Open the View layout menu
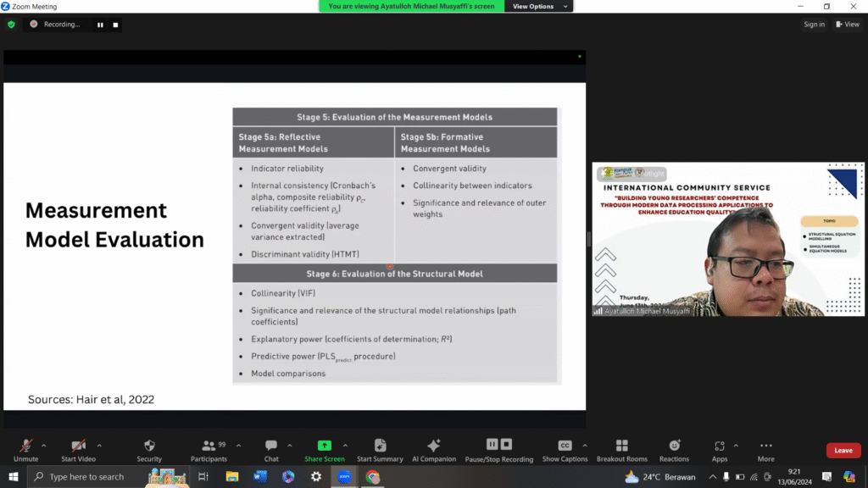 848,25
